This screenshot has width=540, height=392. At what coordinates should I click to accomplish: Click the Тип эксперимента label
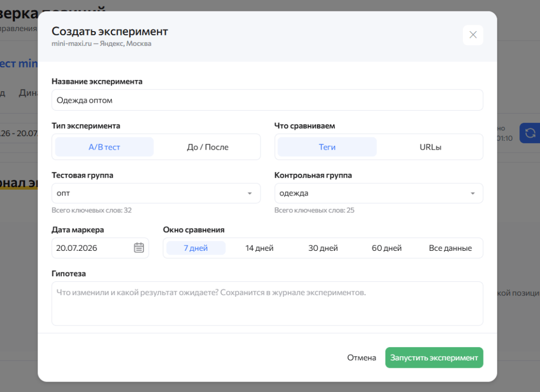(86, 126)
